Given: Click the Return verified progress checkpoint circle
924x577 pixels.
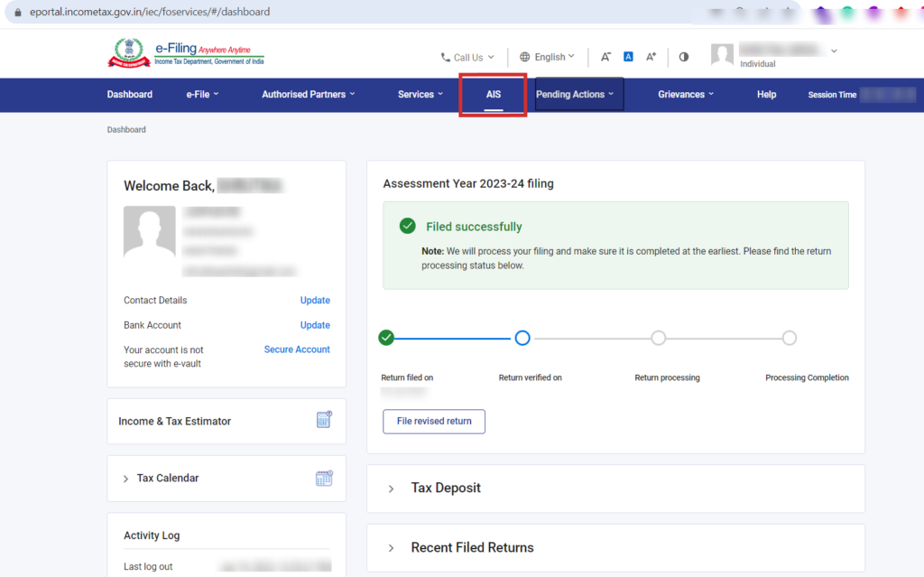Looking at the screenshot, I should click(x=522, y=337).
